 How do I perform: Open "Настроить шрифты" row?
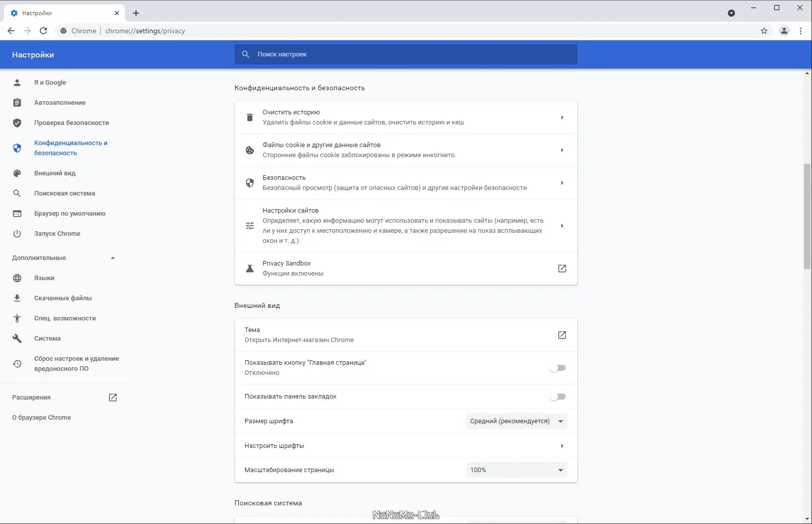pos(405,446)
